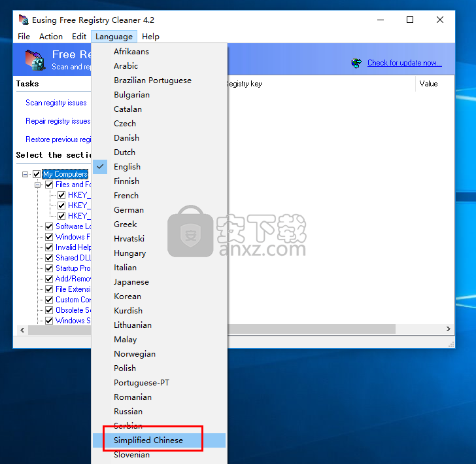Viewport: 476px width, 464px height.
Task: Disable the Add/Remove Programs checkbox
Action: (x=49, y=279)
